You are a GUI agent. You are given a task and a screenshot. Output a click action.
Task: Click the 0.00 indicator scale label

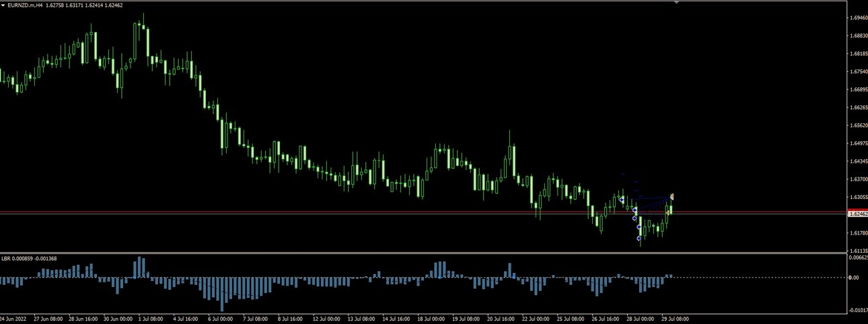point(853,277)
